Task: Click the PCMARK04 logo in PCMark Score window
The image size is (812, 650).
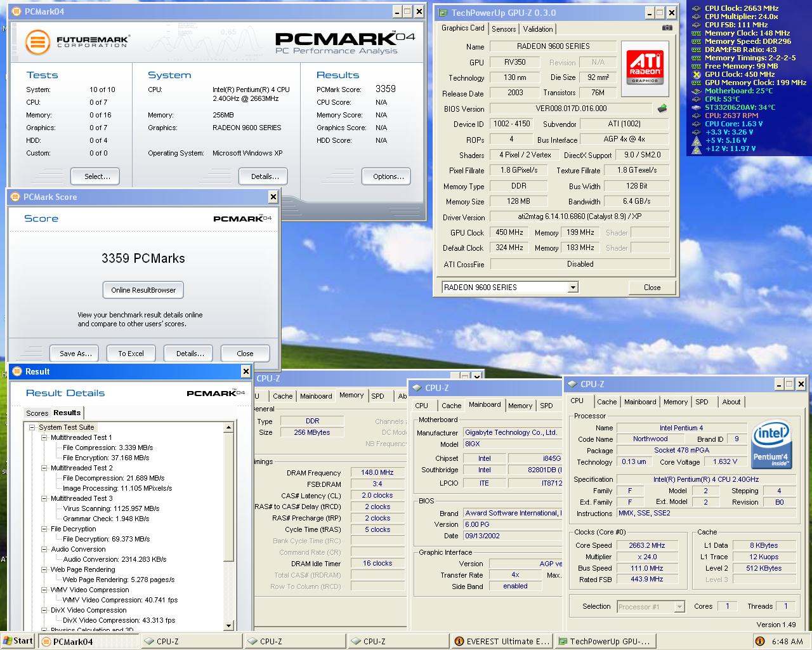Action: coord(242,218)
